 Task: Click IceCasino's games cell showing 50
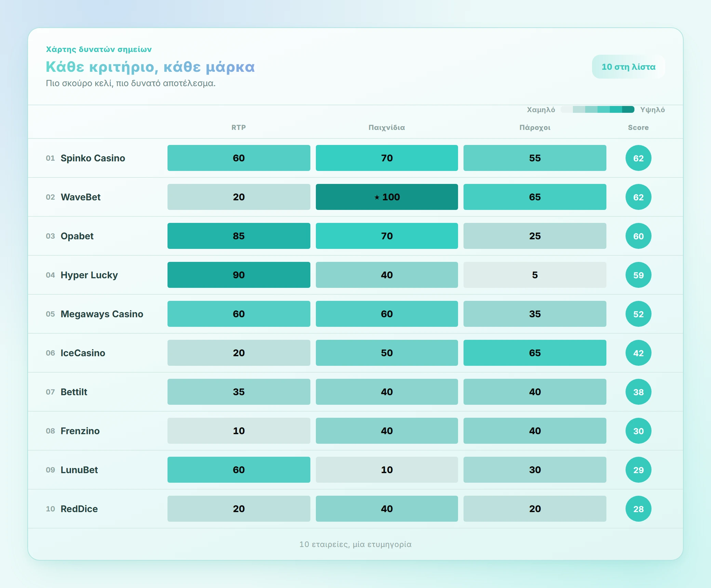pos(387,353)
